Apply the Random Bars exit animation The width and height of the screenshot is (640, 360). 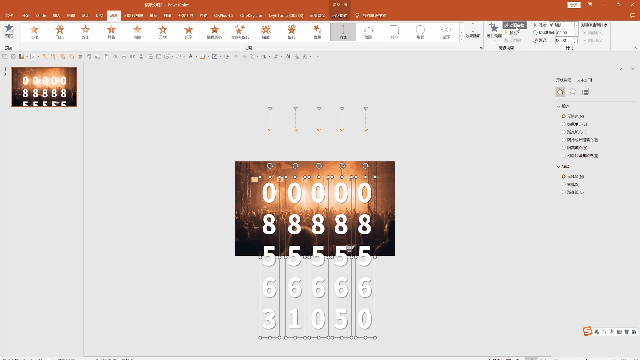(x=214, y=32)
